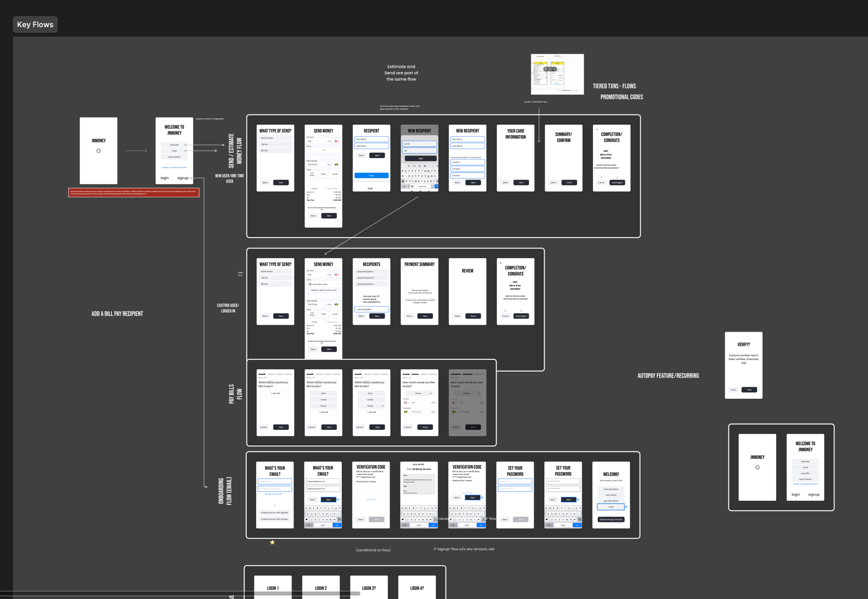This screenshot has height=599, width=868.
Task: Select the YOUR CARD INFORMATION frame
Action: [x=515, y=158]
